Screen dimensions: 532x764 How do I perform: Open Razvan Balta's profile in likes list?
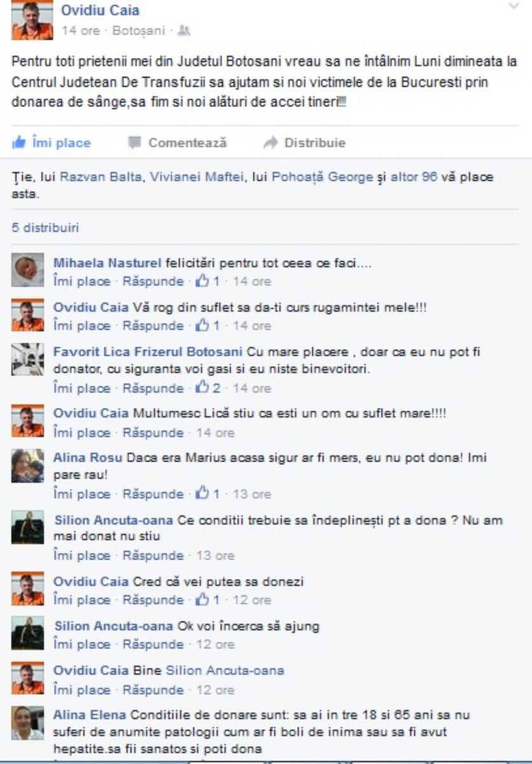[101, 178]
